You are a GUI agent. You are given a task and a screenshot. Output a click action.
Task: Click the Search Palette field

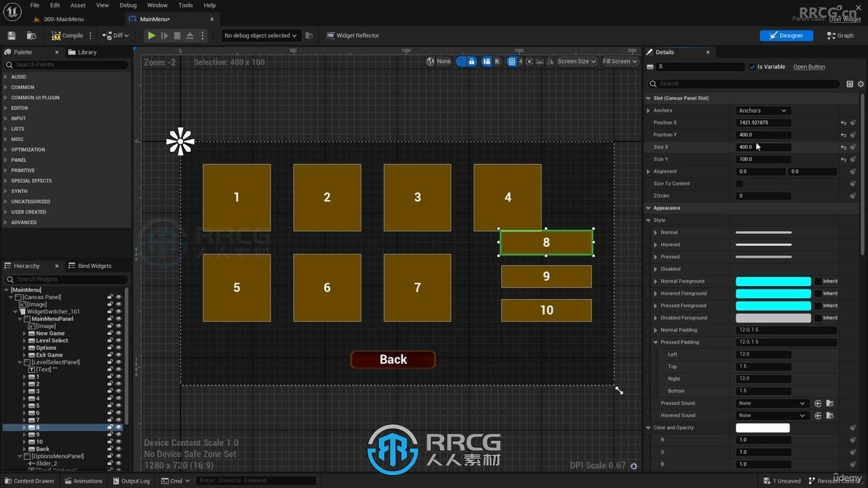66,64
